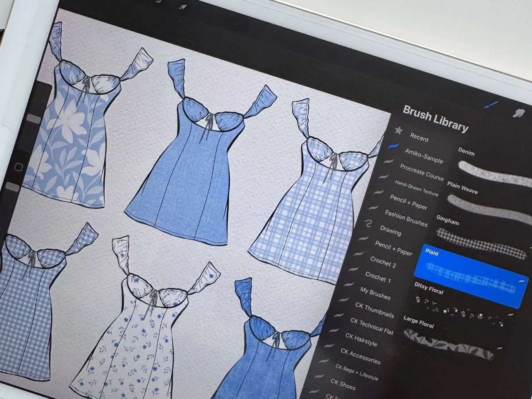
Task: Tap the Transform arrow icon in toolbar
Action: (182, 7)
